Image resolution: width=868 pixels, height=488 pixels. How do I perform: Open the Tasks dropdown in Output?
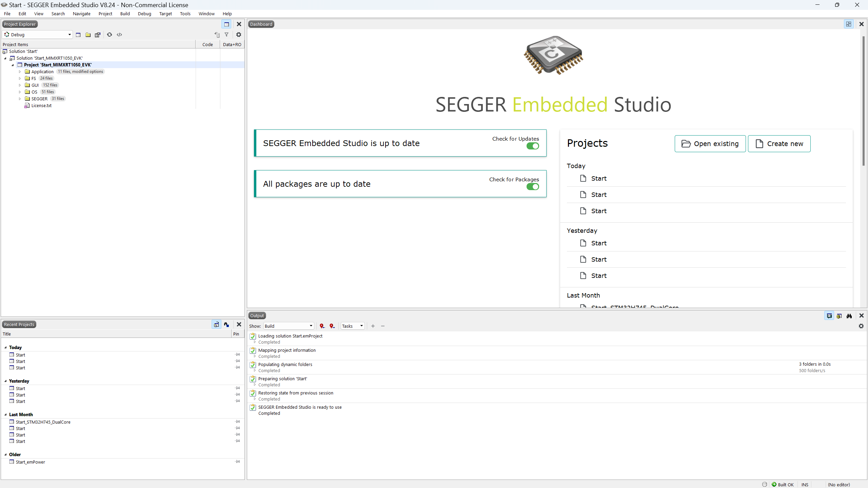(353, 326)
